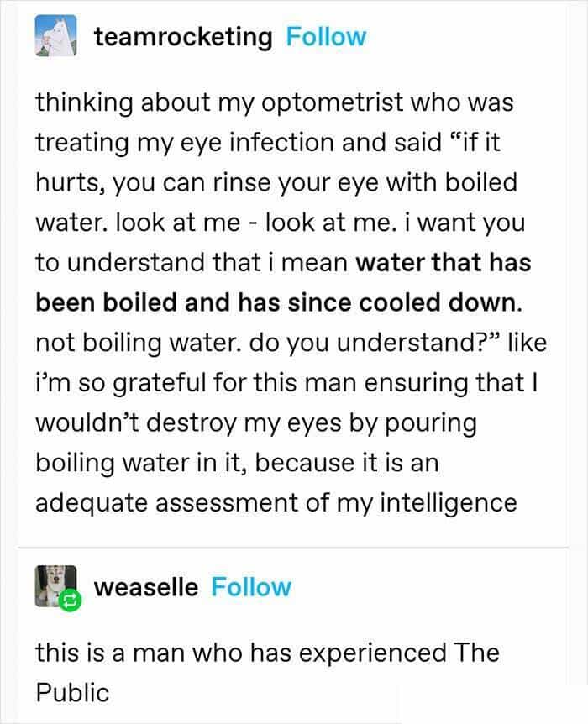Click the profile image above the optometrist post
The width and height of the screenshot is (588, 724).
(57, 36)
